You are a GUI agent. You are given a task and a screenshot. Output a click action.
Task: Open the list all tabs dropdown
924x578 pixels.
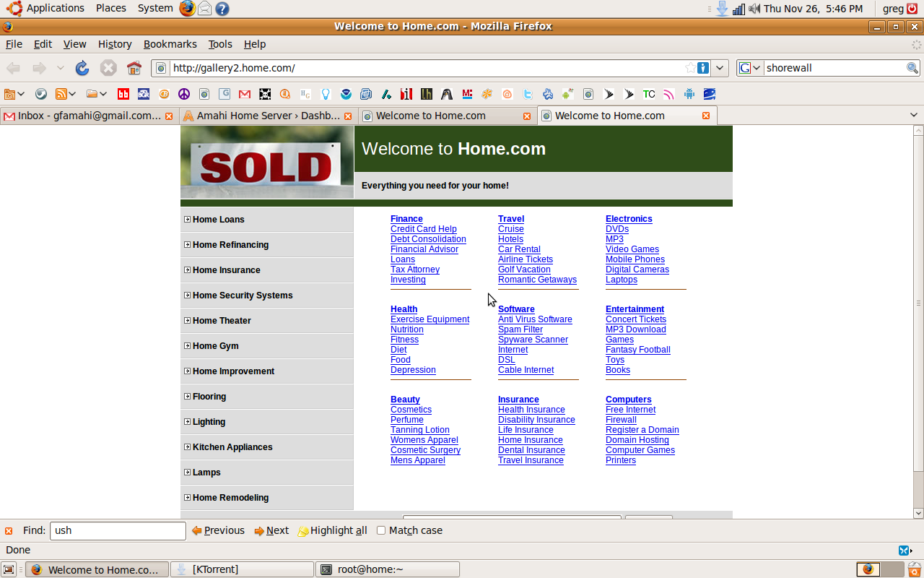914,115
